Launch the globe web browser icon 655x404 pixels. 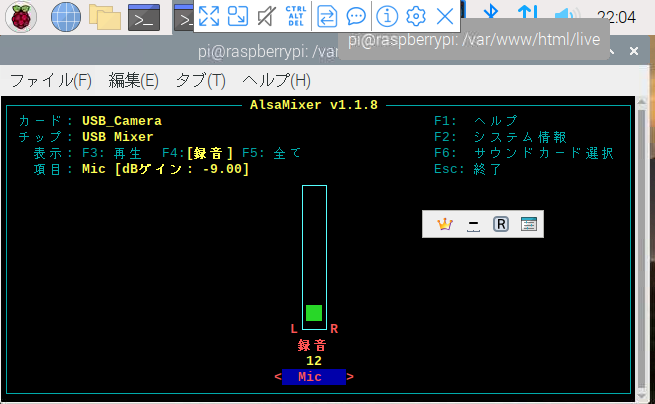click(x=66, y=17)
